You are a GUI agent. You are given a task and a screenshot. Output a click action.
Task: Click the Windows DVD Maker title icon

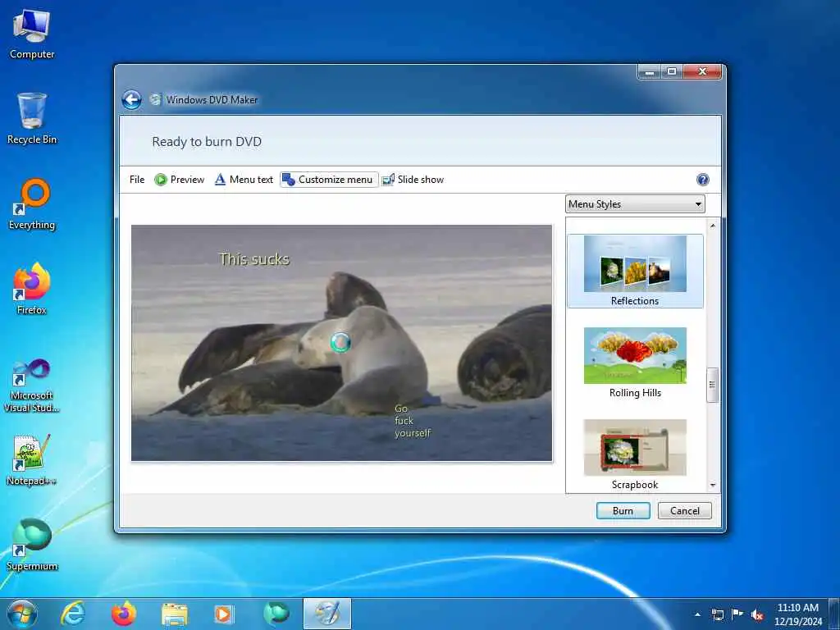[x=155, y=99]
